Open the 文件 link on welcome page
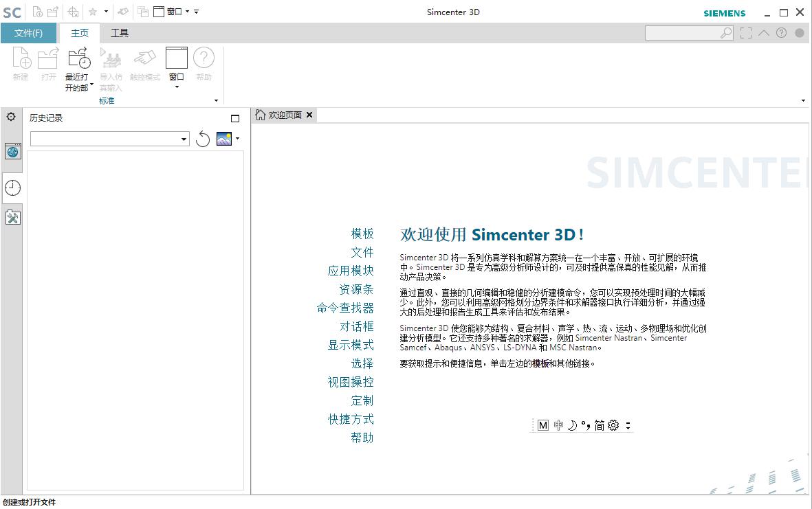Image resolution: width=812 pixels, height=509 pixels. [362, 252]
